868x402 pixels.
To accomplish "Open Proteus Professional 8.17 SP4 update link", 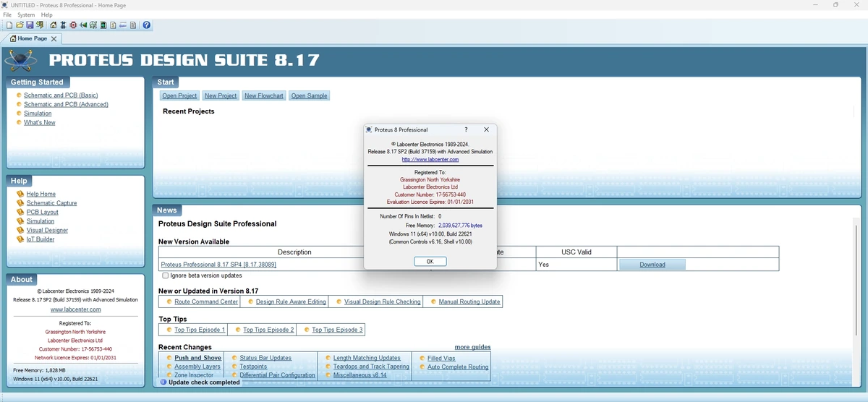I will (218, 265).
